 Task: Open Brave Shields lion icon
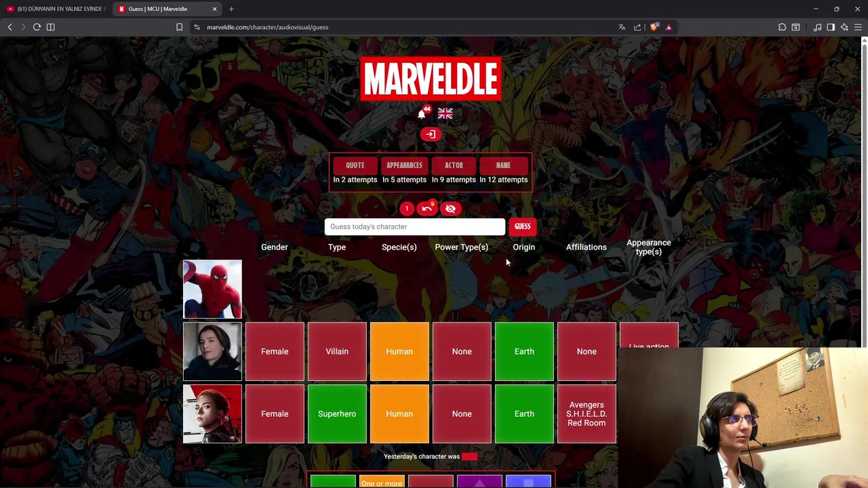click(654, 27)
